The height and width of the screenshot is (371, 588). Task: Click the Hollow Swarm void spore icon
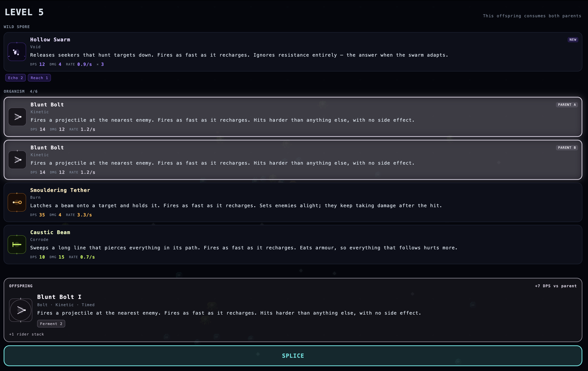(17, 52)
